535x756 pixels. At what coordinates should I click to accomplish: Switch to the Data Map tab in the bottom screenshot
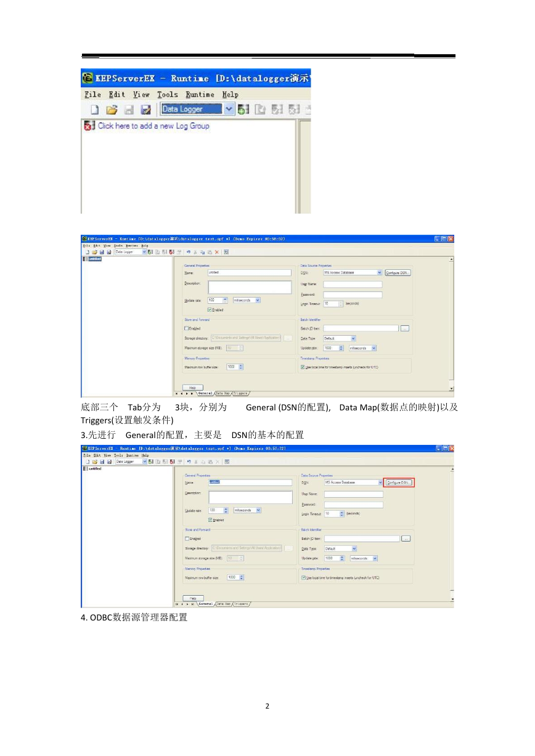pyautogui.click(x=223, y=604)
